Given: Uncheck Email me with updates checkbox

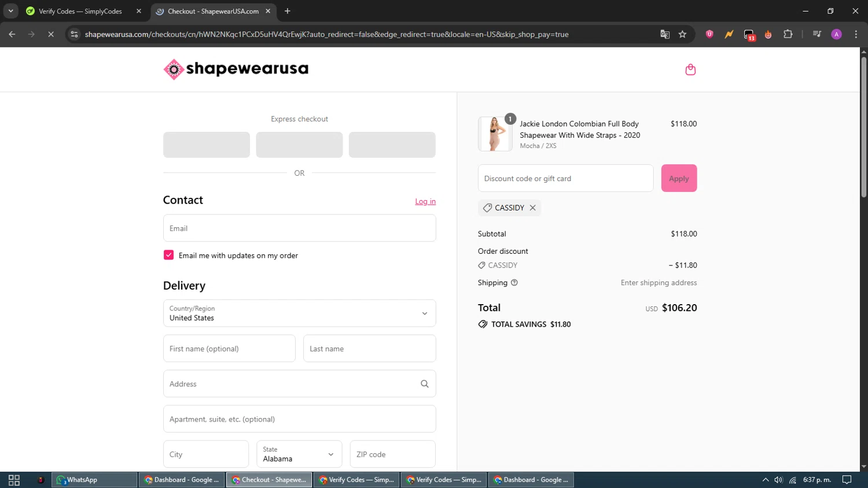Looking at the screenshot, I should (168, 255).
